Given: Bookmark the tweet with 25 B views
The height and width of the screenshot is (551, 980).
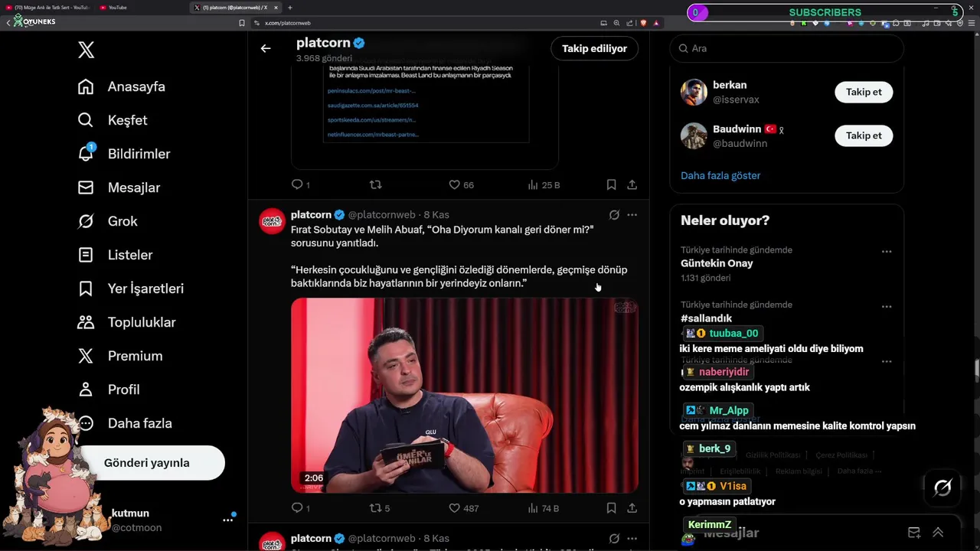Looking at the screenshot, I should (611, 184).
